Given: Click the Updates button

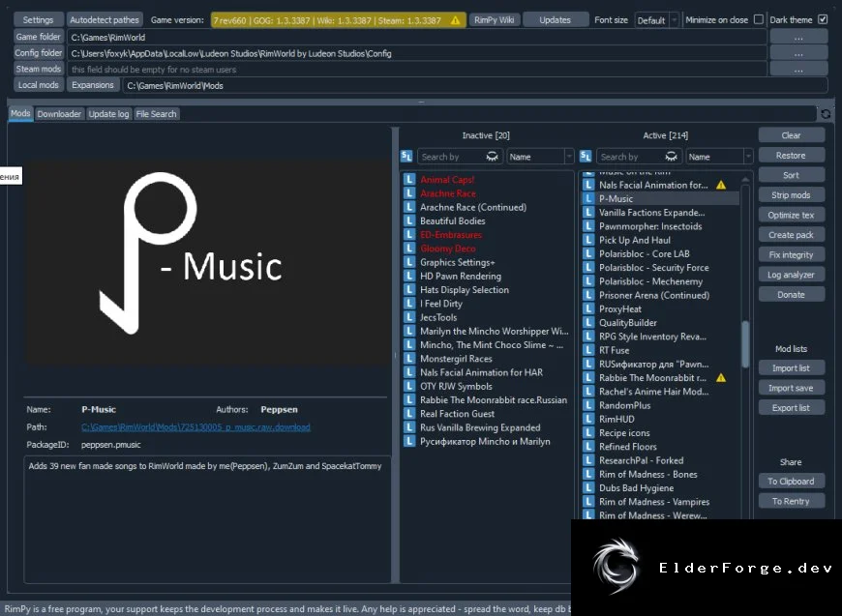Looking at the screenshot, I should tap(556, 20).
